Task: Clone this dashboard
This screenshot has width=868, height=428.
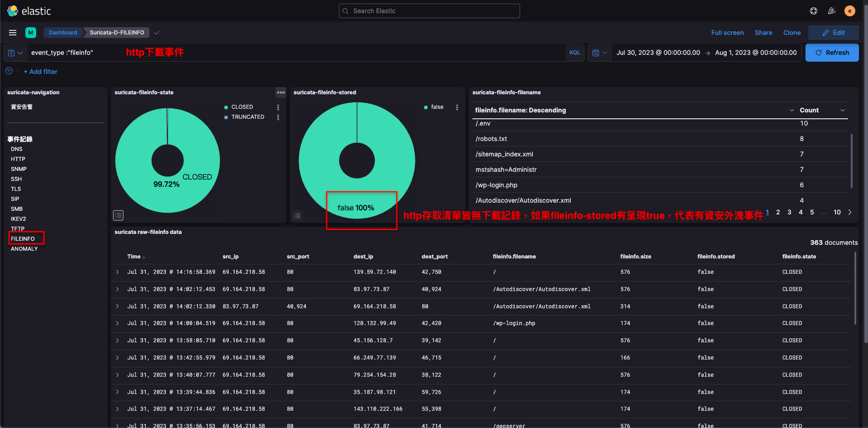Action: tap(792, 33)
